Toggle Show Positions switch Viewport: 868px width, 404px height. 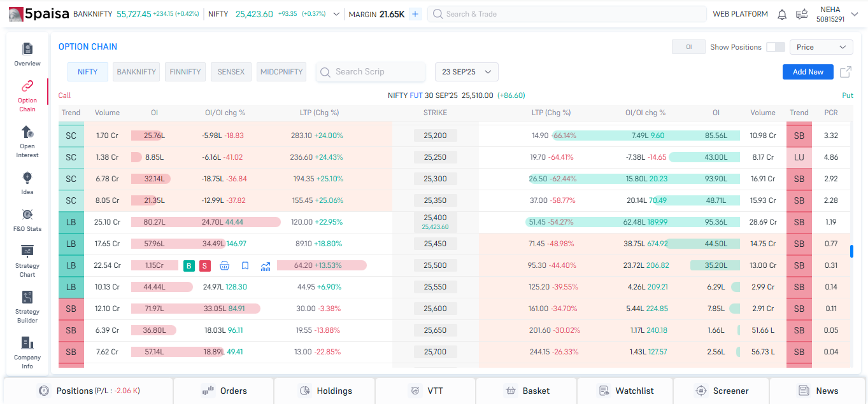tap(775, 47)
